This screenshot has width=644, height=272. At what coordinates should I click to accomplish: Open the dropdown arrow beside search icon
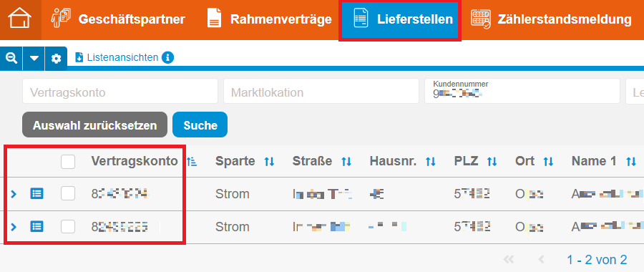coord(34,59)
